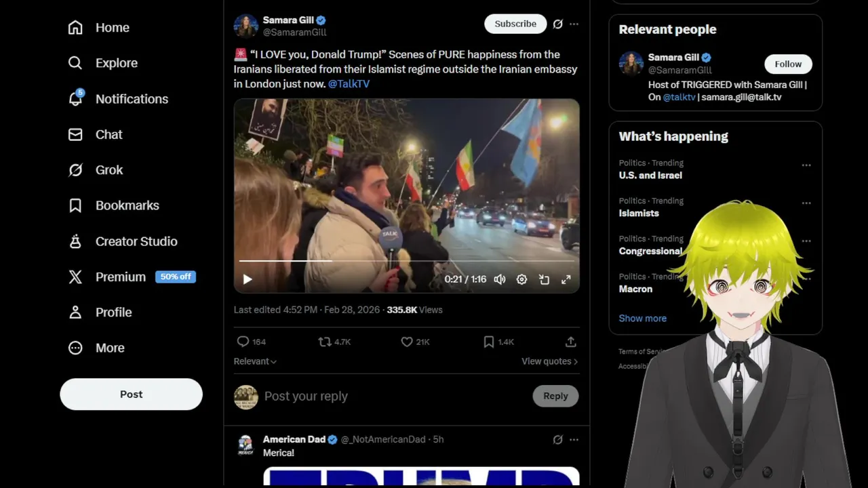868x488 pixels.
Task: Open View quotes link
Action: click(x=549, y=361)
